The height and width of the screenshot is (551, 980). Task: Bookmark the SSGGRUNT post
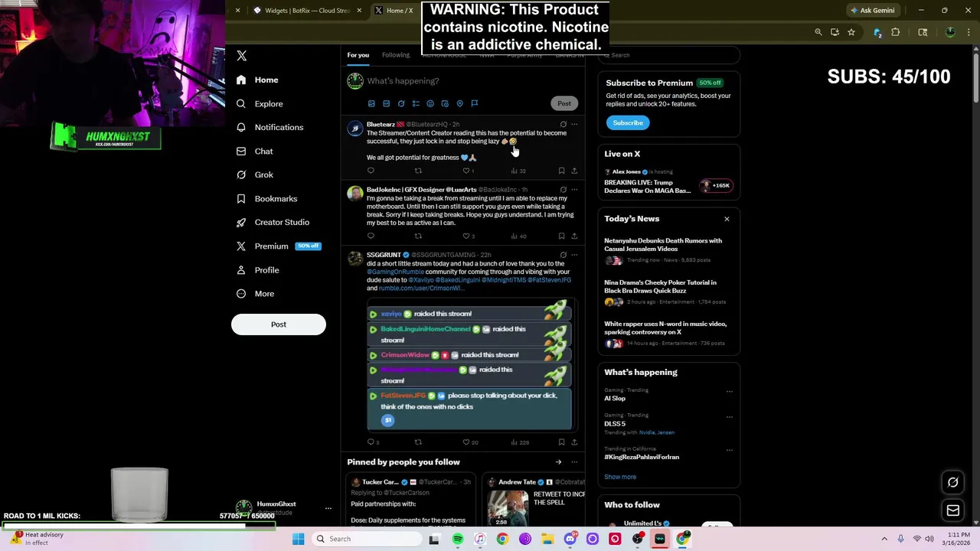[x=561, y=442]
